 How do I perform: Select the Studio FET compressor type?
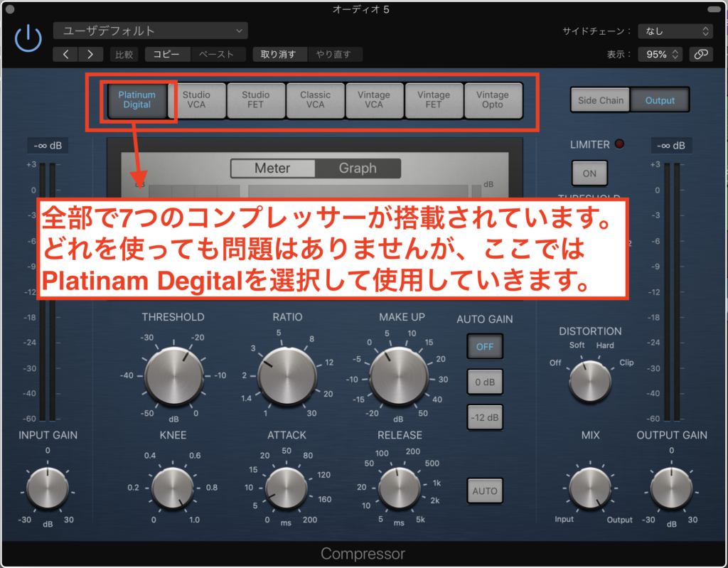coord(255,100)
